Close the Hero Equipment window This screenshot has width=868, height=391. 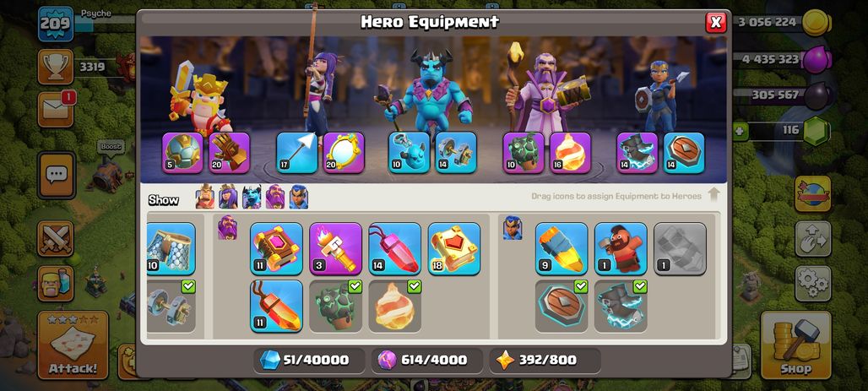tap(716, 22)
